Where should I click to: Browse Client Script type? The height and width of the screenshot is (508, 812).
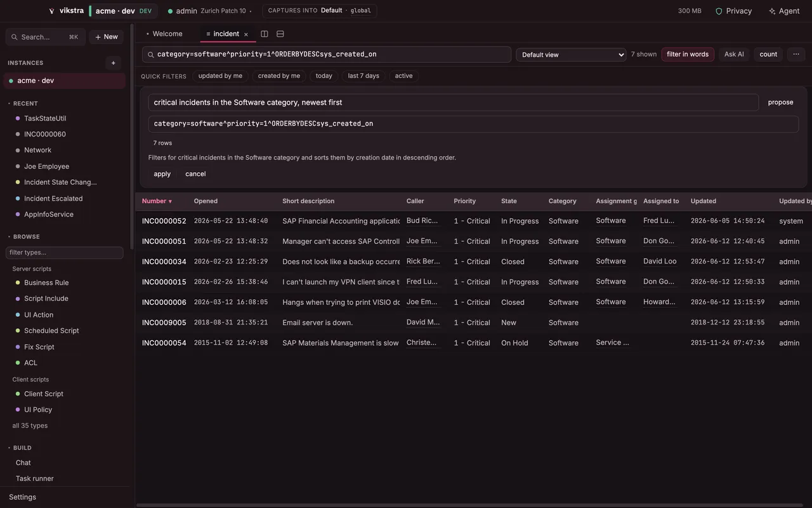click(x=44, y=394)
